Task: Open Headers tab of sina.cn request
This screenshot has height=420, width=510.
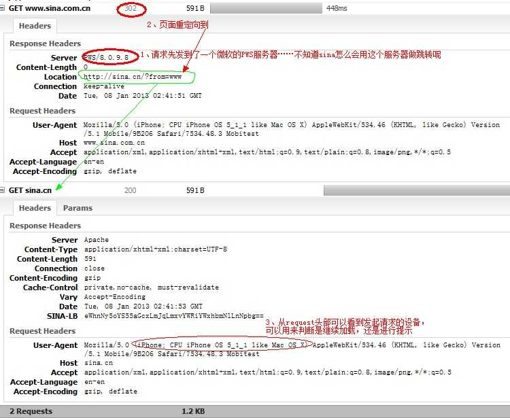Action: (35, 208)
